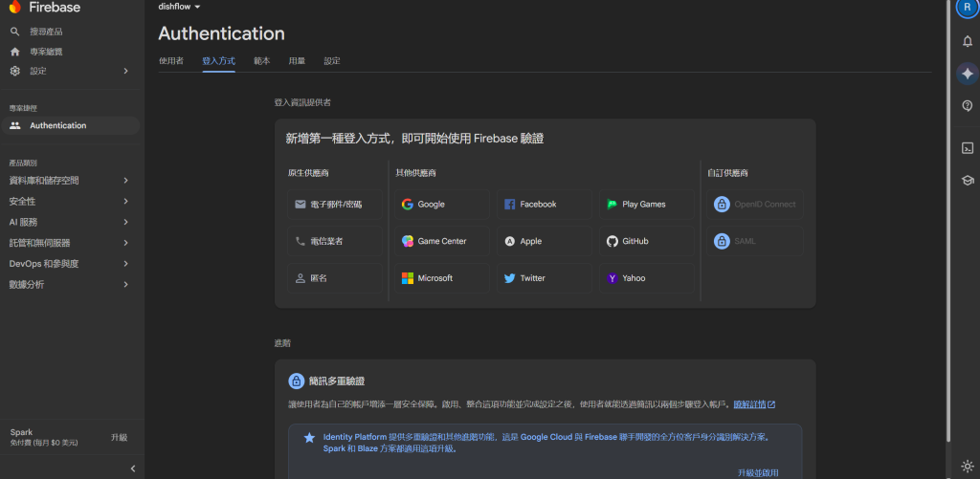Click 登入資訊提供者 heading text

(302, 102)
